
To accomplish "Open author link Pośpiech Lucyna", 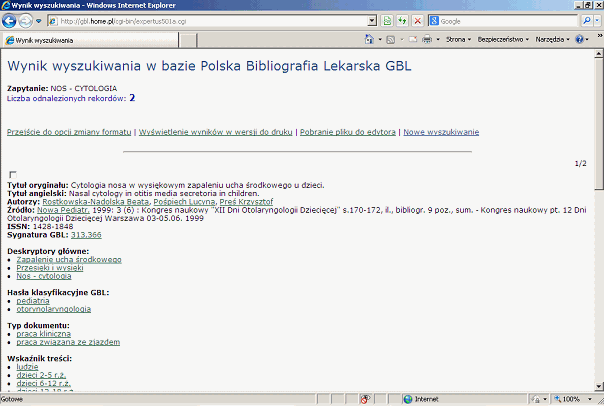I will point(184,201).
